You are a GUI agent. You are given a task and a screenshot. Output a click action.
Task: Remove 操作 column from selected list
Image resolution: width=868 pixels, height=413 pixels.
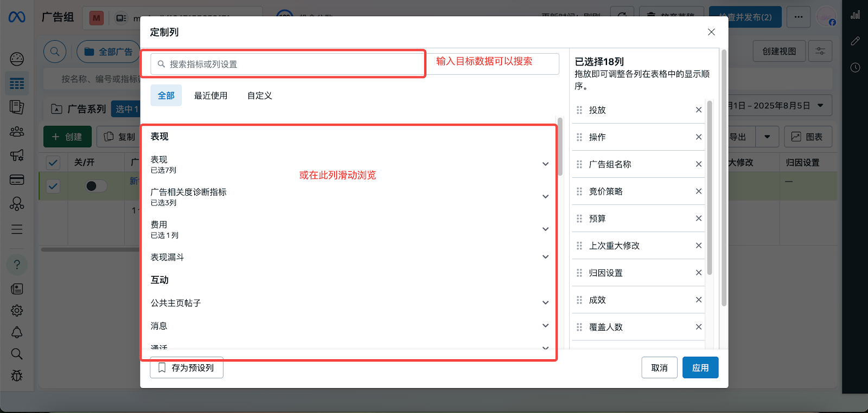[x=699, y=137]
